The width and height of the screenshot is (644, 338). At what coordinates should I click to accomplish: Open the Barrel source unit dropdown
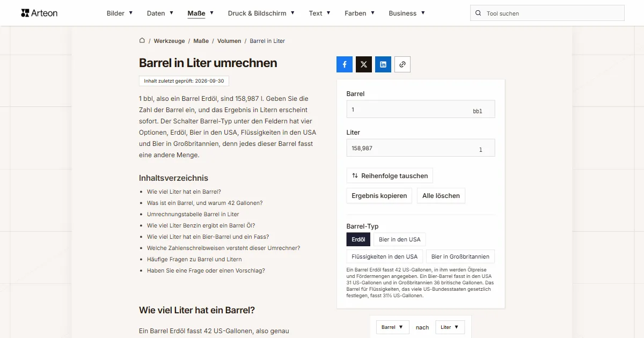tap(392, 327)
